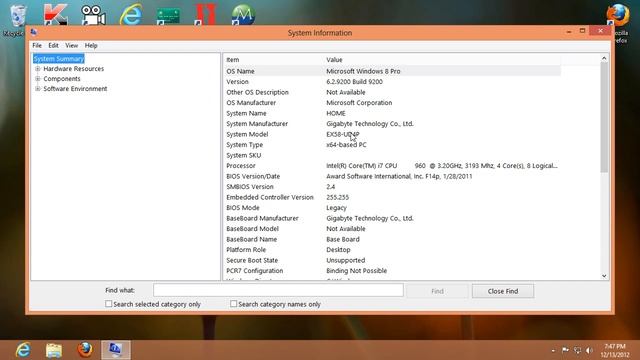Launch Kaspersky from the desktop shortcut
640x360 pixels.
(x=55, y=15)
